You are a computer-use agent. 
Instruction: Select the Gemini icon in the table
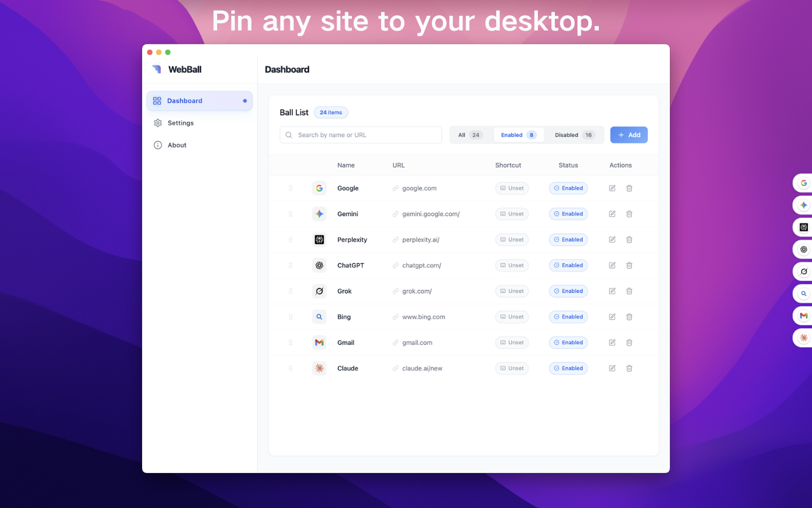319,214
